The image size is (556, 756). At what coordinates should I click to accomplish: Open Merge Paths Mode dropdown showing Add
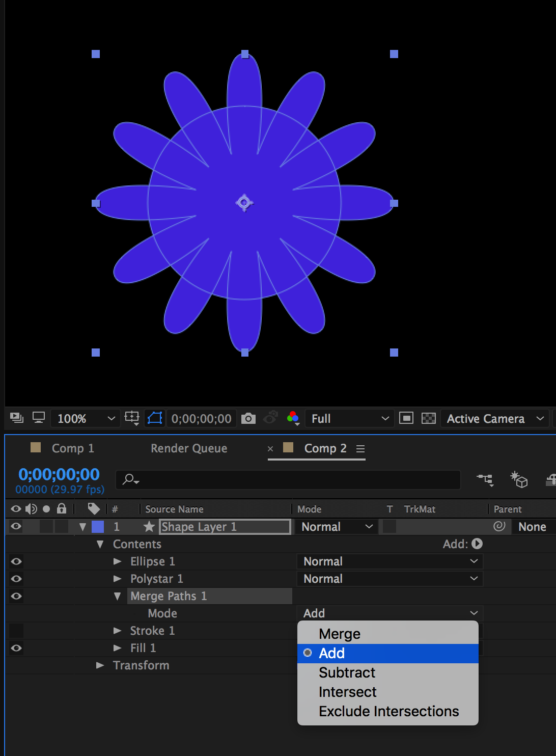click(x=390, y=613)
